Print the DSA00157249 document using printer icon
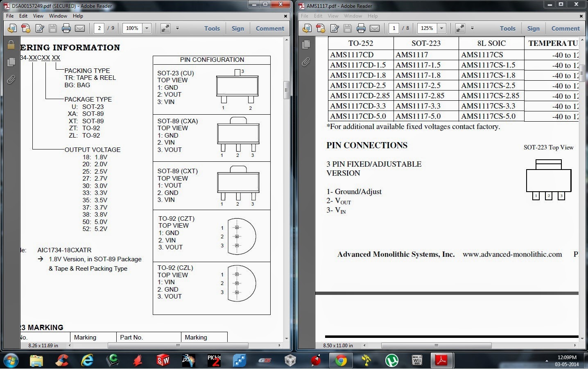 66,28
